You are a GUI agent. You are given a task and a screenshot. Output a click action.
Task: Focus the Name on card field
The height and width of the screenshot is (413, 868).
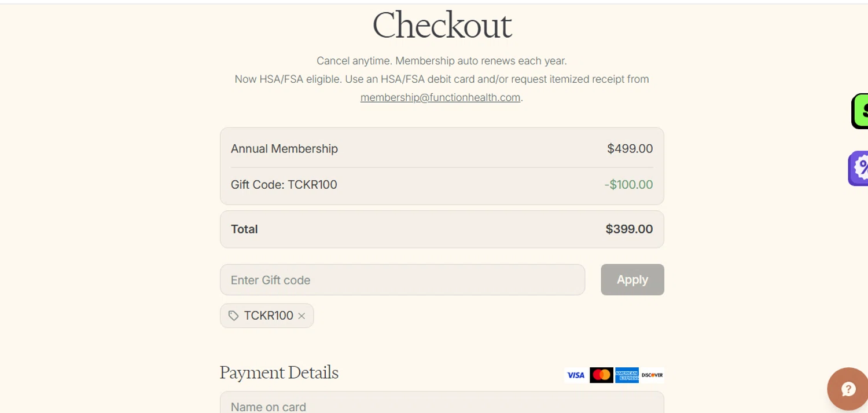(x=442, y=403)
